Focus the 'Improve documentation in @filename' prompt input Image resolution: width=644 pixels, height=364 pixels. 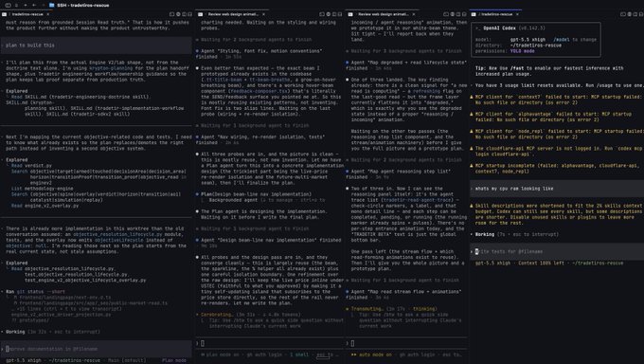[x=96, y=349]
